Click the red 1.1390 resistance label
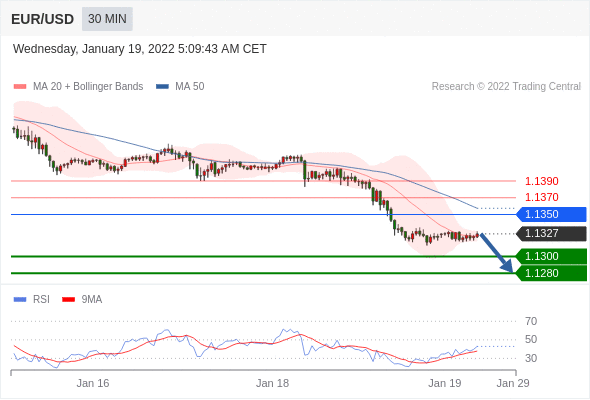 [x=542, y=181]
